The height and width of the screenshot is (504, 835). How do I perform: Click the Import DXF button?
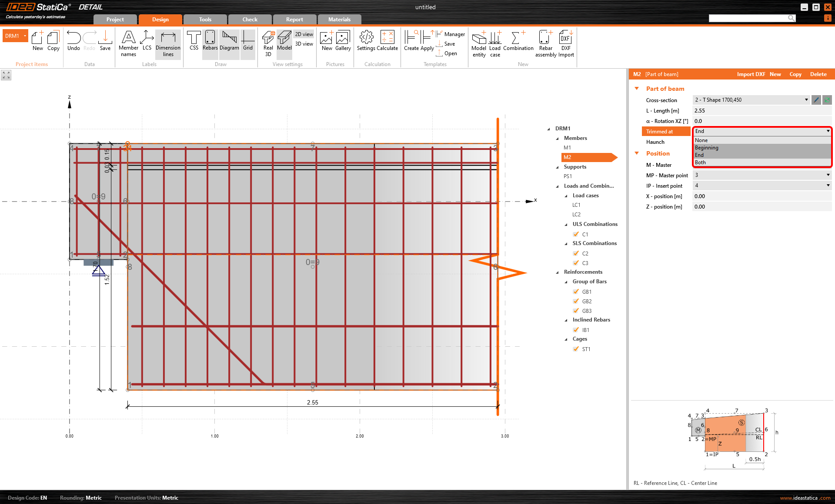[751, 74]
